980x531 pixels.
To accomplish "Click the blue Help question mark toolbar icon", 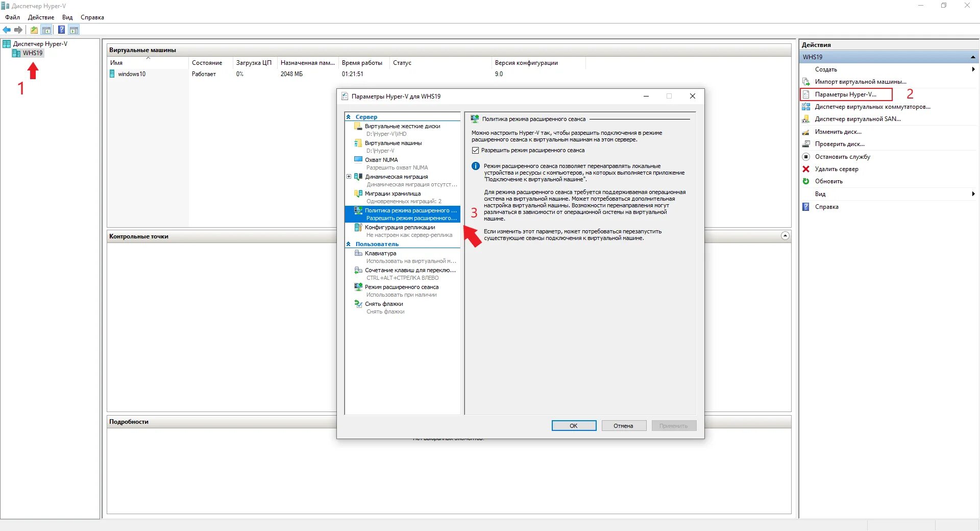I will 61,30.
